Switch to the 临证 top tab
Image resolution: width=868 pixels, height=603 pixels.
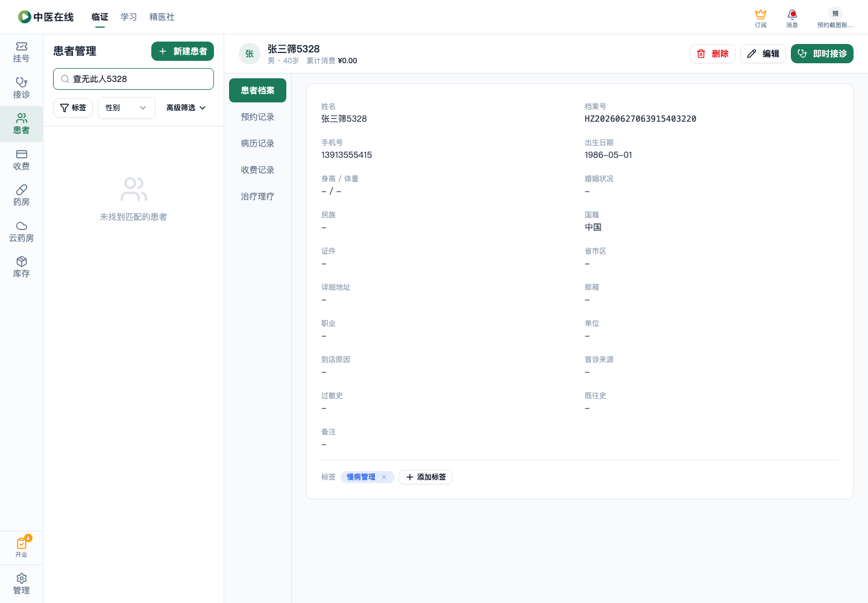(100, 17)
